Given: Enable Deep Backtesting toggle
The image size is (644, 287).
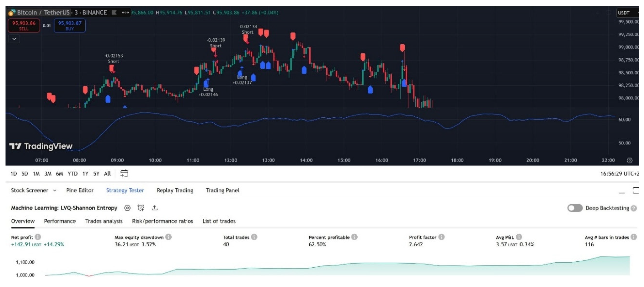Looking at the screenshot, I should coord(575,208).
